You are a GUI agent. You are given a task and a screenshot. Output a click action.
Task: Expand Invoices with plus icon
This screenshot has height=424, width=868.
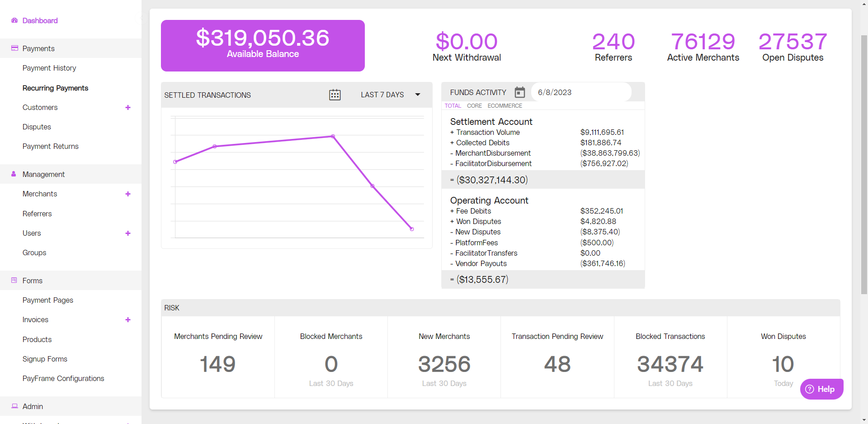(x=128, y=319)
